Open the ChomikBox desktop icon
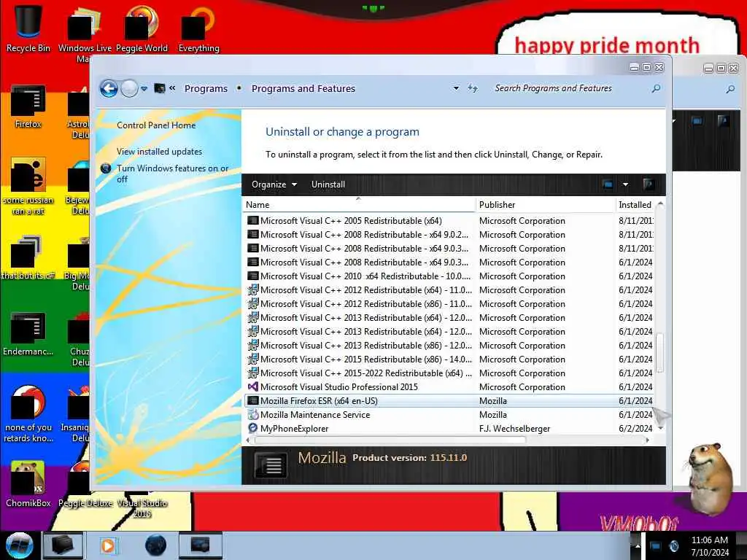747x560 pixels. click(x=28, y=484)
